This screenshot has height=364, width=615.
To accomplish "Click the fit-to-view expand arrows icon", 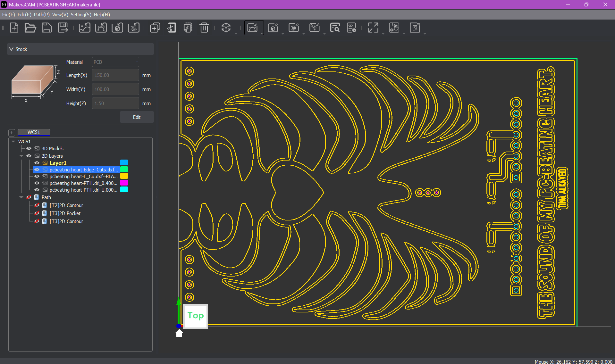I will pos(373,28).
